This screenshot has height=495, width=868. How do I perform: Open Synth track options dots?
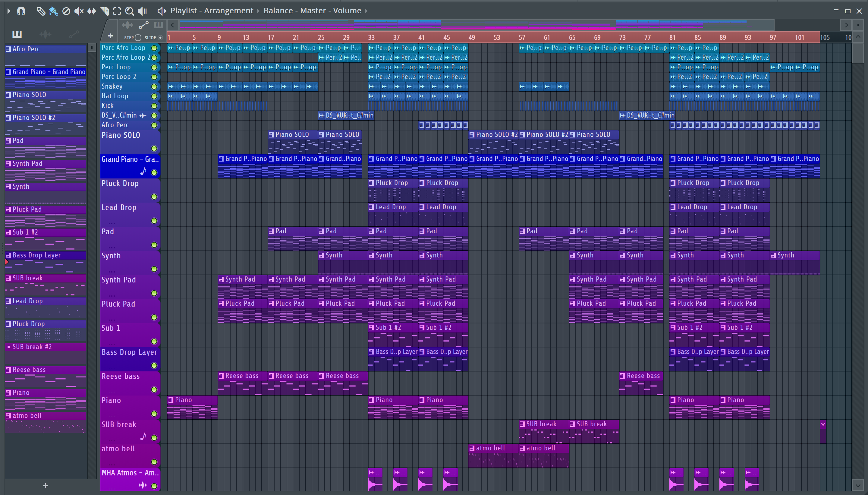[112, 272]
